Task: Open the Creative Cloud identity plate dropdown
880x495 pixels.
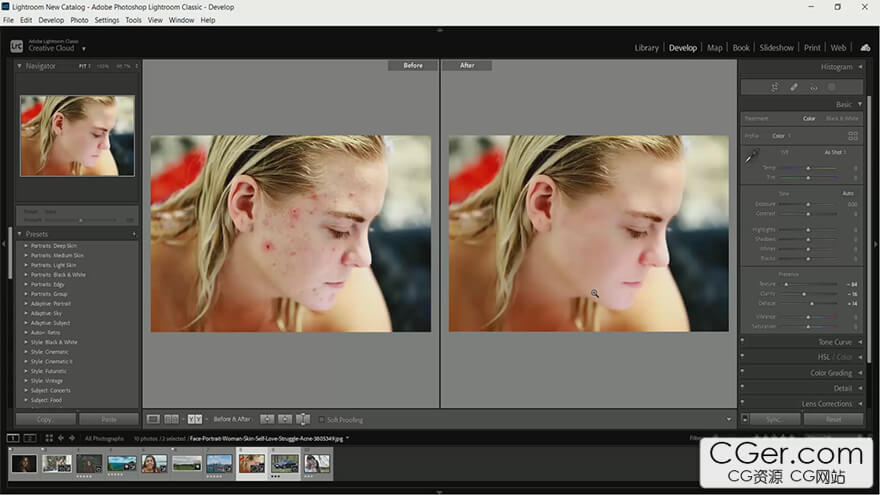Action: pos(84,49)
